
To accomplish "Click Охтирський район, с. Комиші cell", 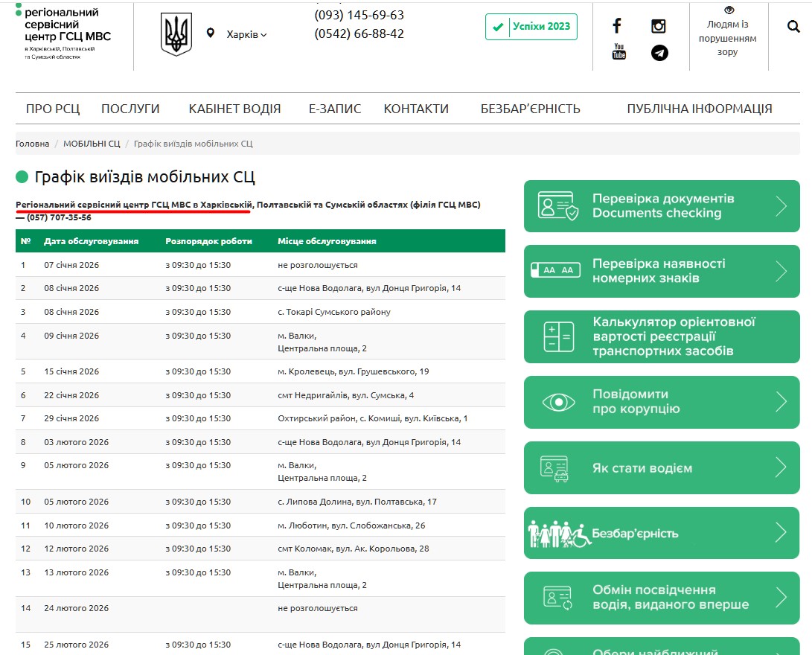I will click(x=372, y=418).
